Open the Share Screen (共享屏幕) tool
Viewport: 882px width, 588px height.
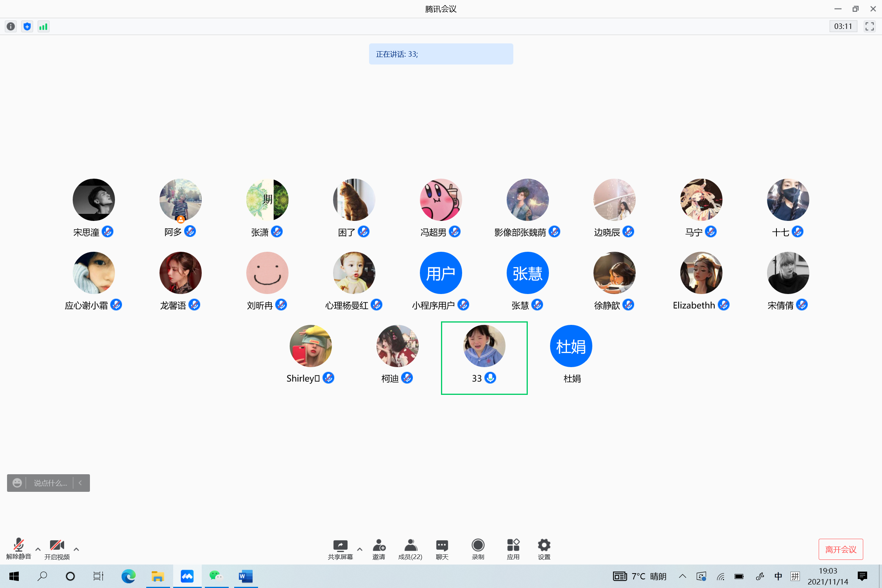click(x=340, y=549)
